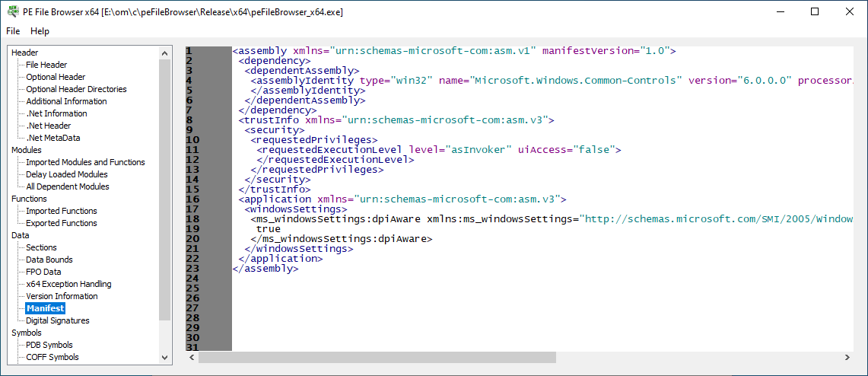Open File Header in the tree

pos(46,65)
